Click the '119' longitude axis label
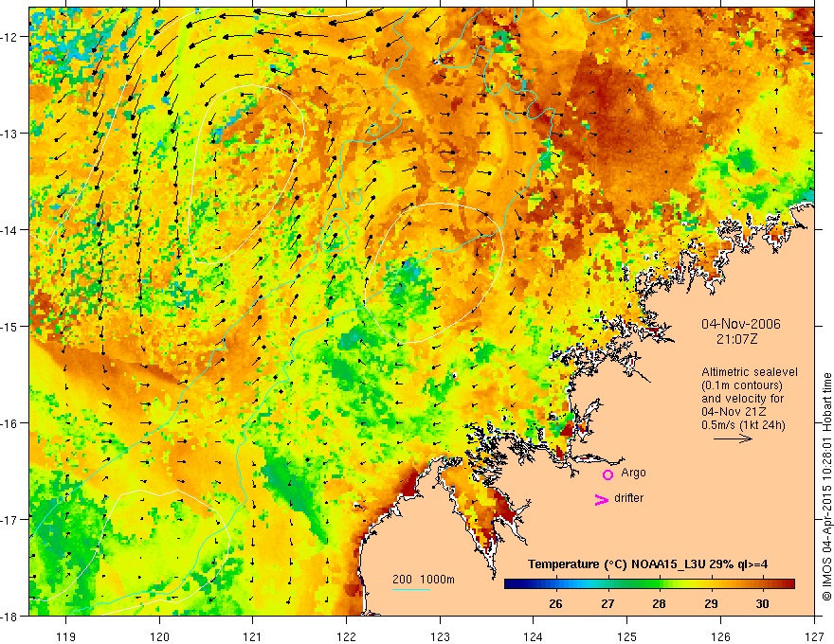Screen dimensions: 834x644 tap(66, 636)
